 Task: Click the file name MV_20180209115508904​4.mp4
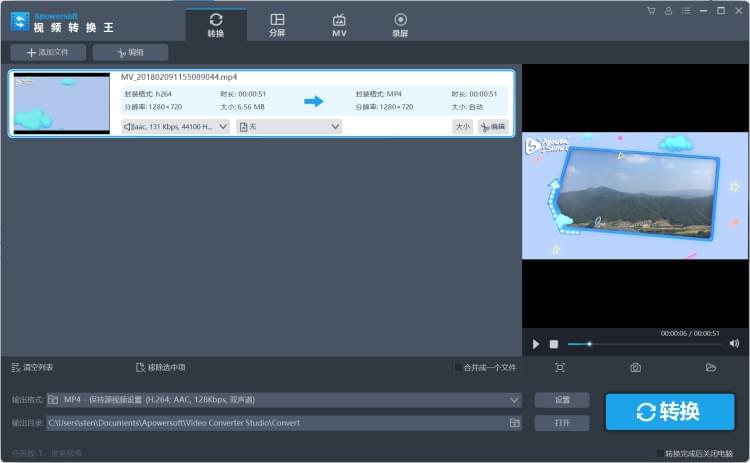pos(179,77)
